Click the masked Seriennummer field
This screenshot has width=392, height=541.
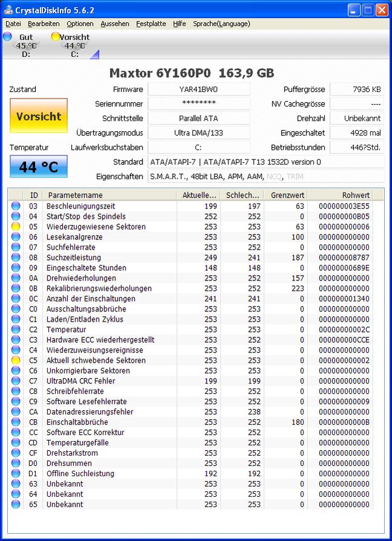coord(199,104)
